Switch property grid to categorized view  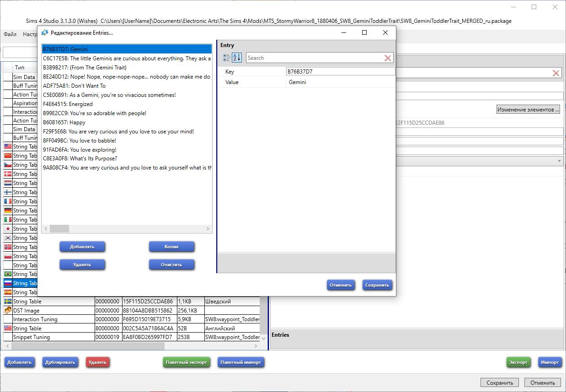(x=227, y=58)
